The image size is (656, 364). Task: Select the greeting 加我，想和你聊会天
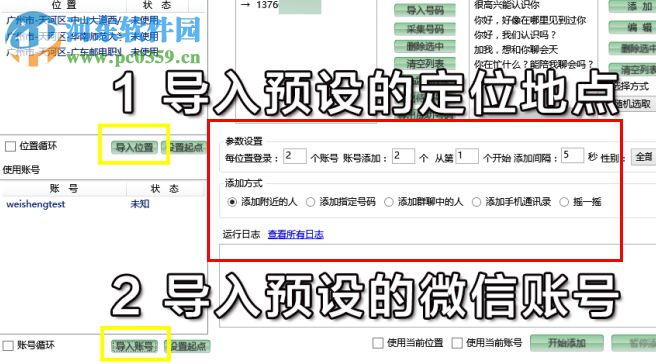click(x=515, y=50)
